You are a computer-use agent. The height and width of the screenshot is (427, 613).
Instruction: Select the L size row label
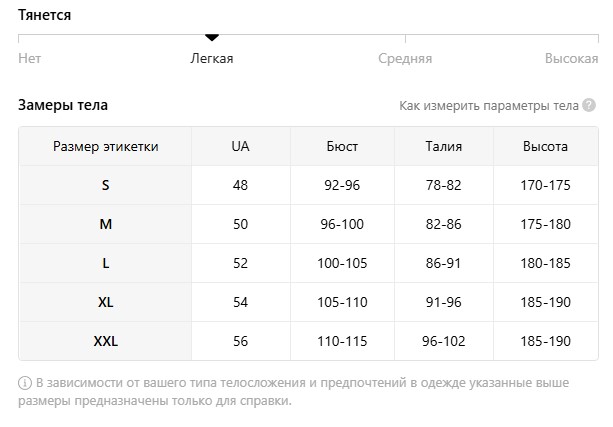[106, 263]
